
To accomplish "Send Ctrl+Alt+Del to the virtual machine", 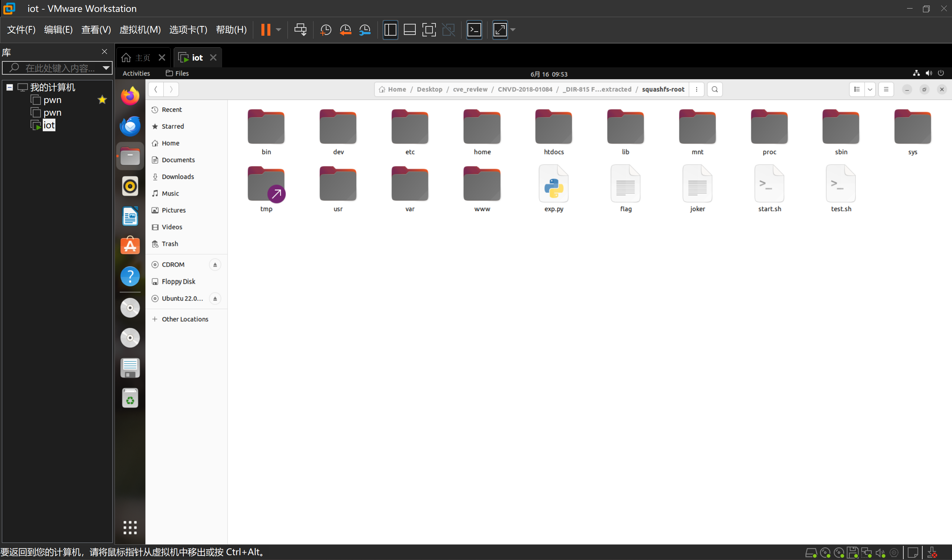I will pyautogui.click(x=300, y=29).
